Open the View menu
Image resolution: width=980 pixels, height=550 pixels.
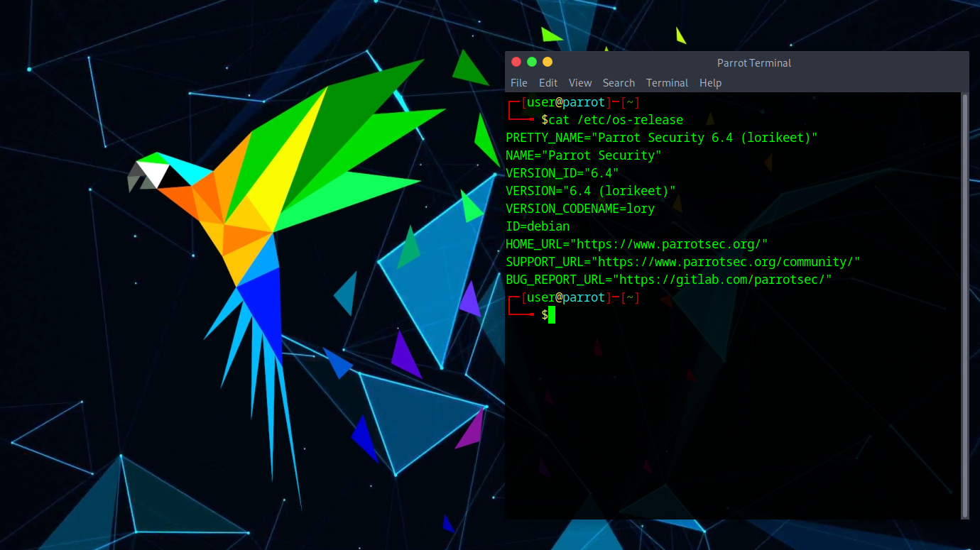[580, 83]
